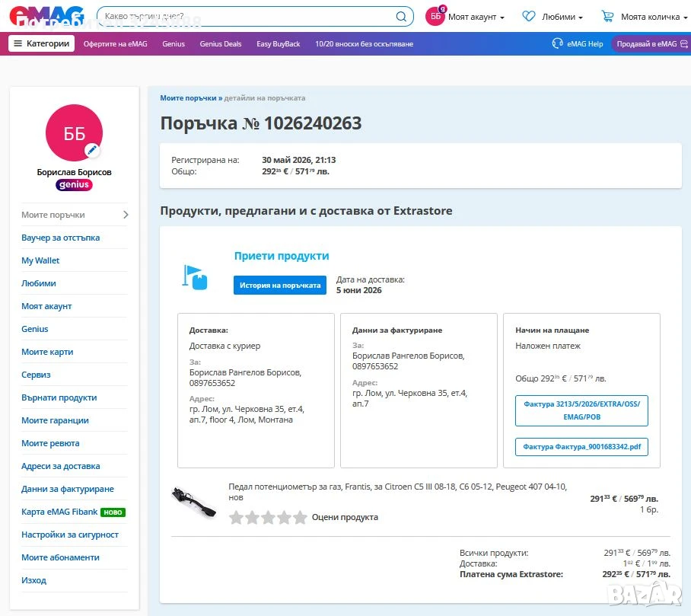Open Genius in sidebar
The height and width of the screenshot is (616, 691).
pos(35,329)
